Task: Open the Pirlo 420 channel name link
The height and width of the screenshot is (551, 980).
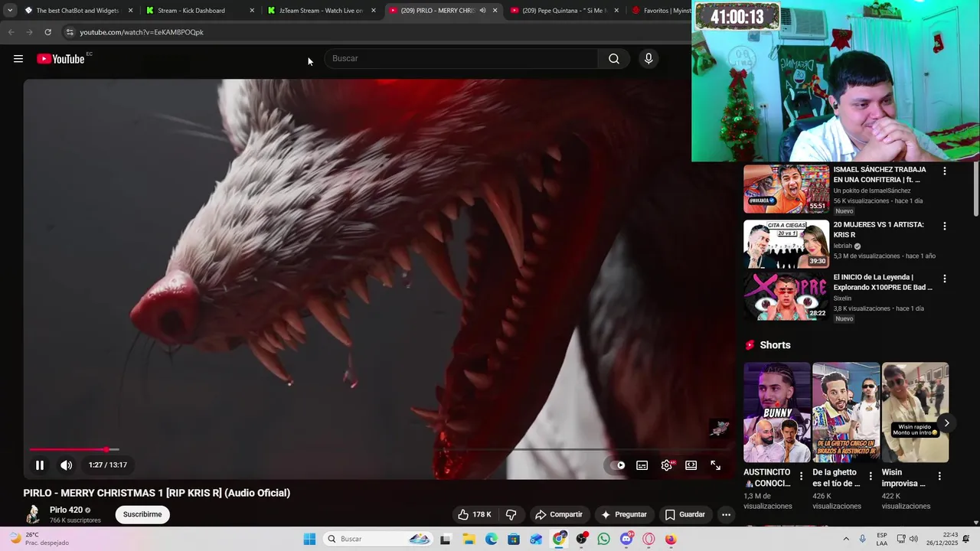Action: click(x=66, y=510)
